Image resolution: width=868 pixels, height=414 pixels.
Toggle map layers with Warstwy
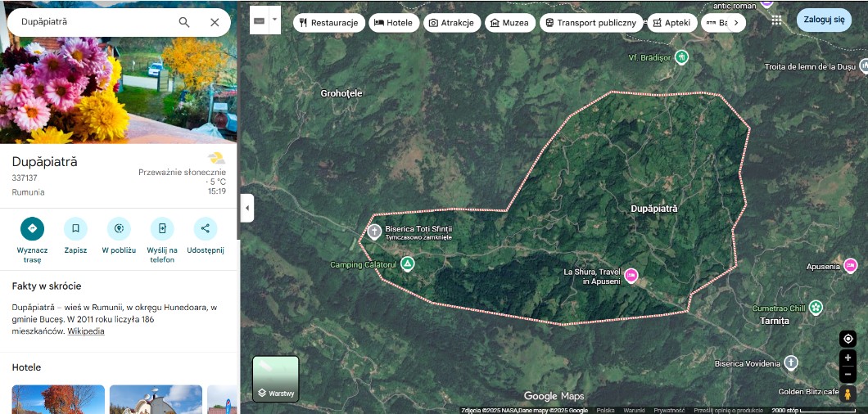point(276,379)
